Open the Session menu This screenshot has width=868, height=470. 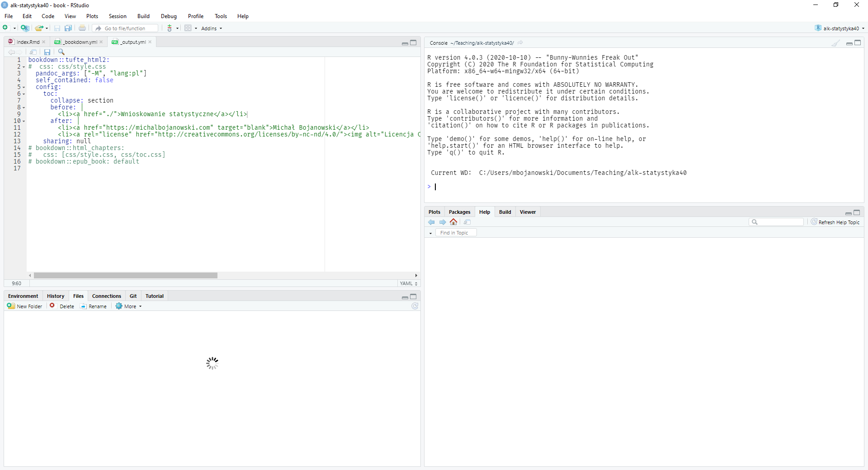(x=117, y=16)
